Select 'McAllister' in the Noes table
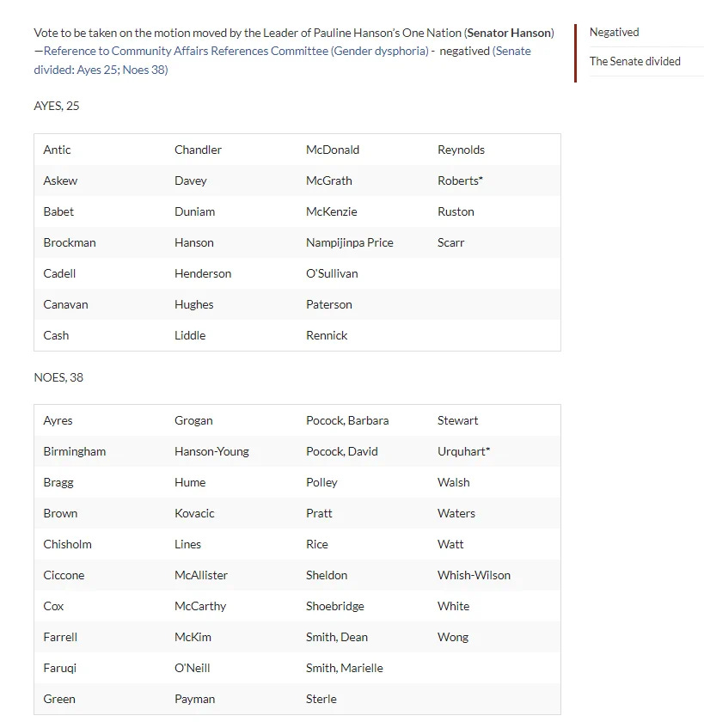 click(201, 575)
